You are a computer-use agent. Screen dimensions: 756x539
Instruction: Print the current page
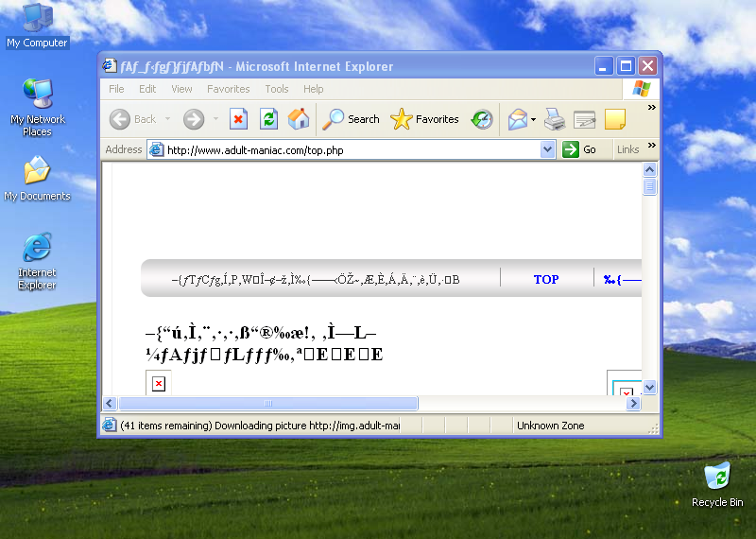coord(555,119)
